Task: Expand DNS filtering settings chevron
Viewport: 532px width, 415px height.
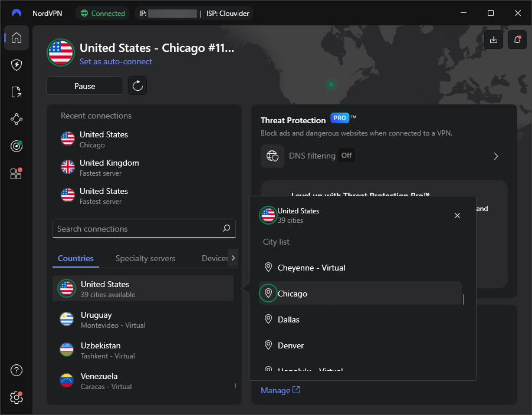Action: point(496,156)
